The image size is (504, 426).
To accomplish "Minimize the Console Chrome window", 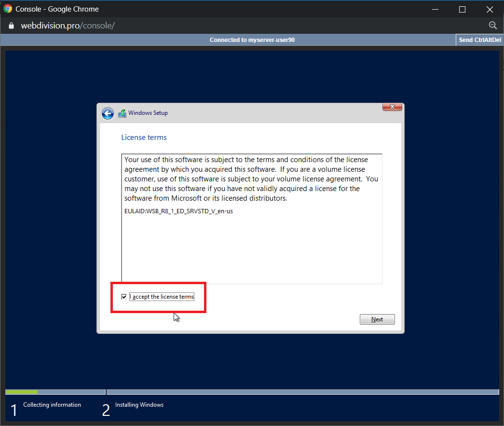I will pyautogui.click(x=435, y=9).
